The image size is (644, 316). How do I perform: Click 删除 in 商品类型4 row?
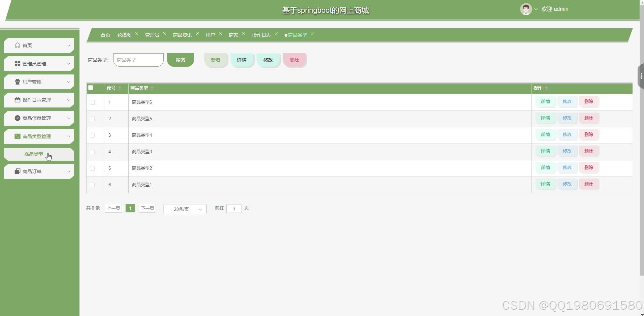tap(589, 134)
